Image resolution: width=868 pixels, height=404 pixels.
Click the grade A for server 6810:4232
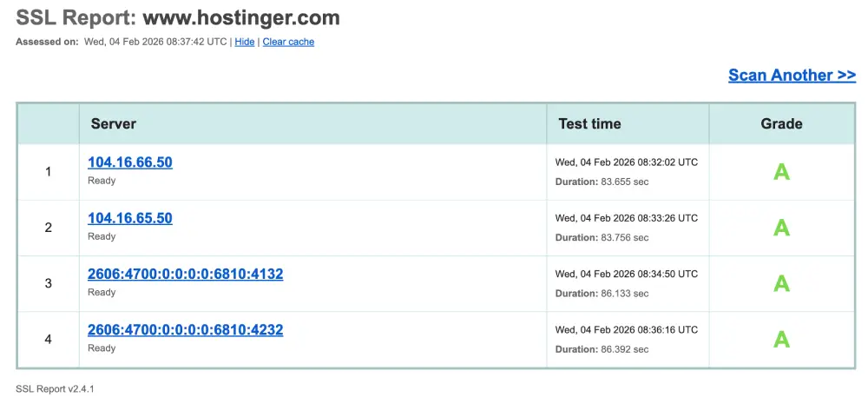781,339
